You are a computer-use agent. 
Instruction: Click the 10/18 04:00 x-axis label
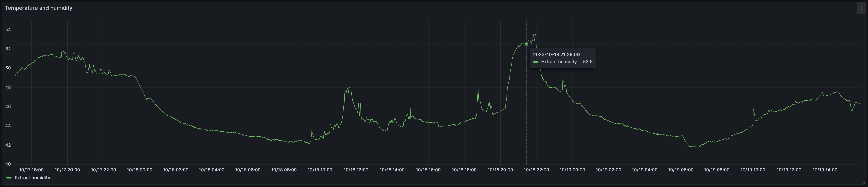[x=212, y=170]
